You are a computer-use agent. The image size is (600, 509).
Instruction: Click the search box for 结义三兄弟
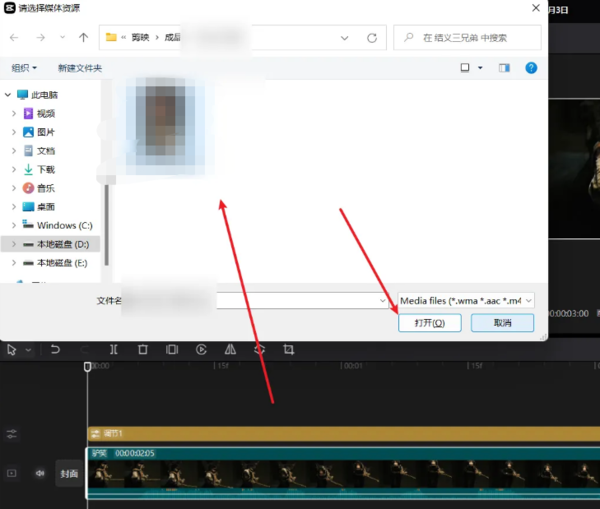467,38
